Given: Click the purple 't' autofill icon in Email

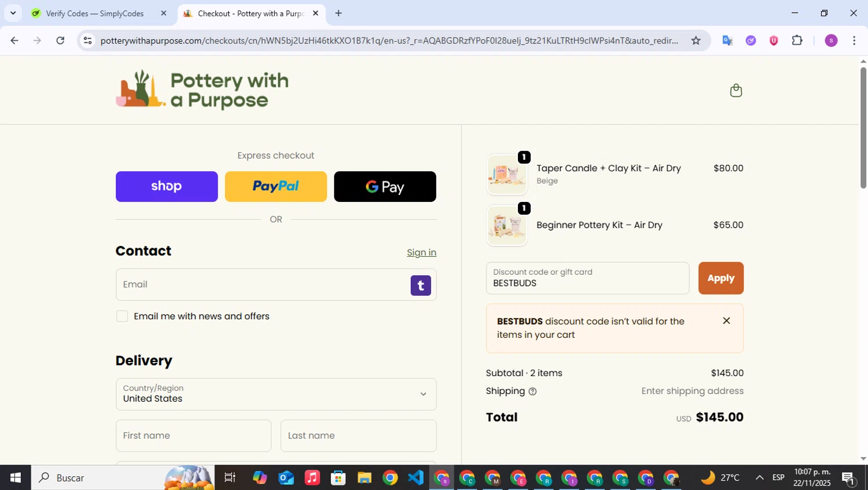Looking at the screenshot, I should [x=421, y=285].
